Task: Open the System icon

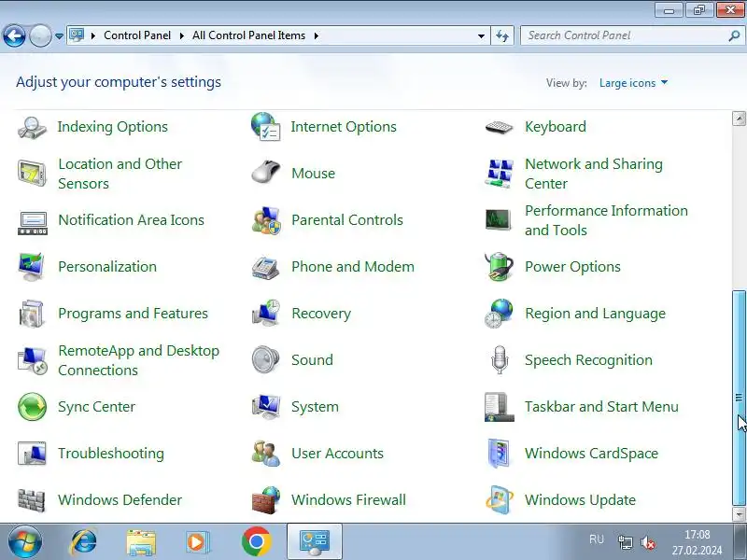Action: point(265,407)
